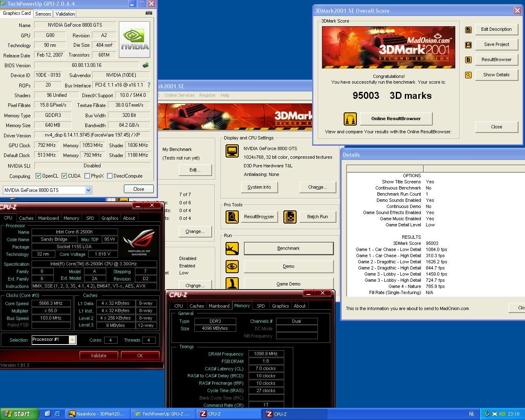Click the Edit Description button
Screen dimensions: 525x420
[x=496, y=30]
